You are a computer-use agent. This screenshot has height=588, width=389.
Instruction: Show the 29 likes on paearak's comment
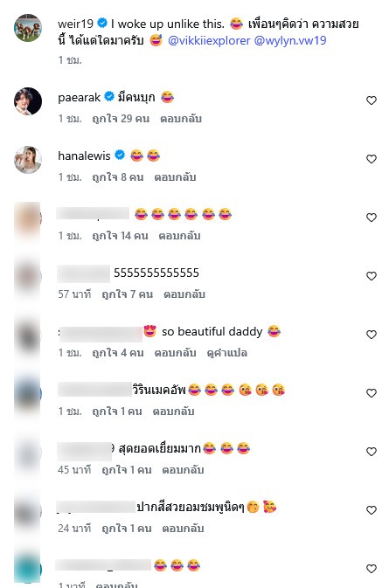pos(121,119)
